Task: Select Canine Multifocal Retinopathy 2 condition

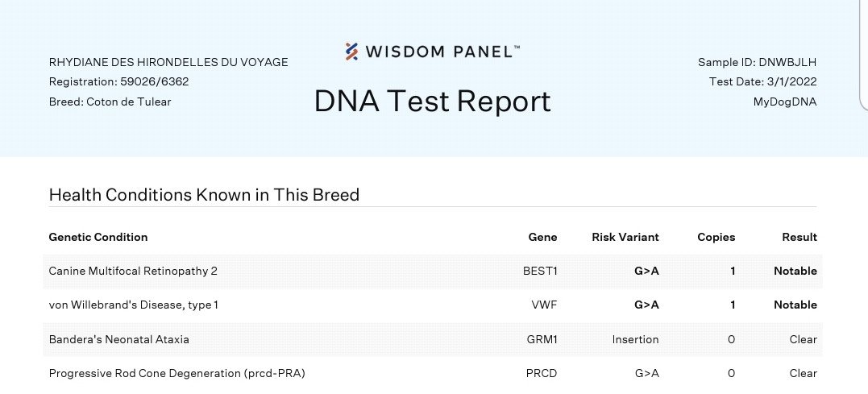Action: tap(133, 271)
